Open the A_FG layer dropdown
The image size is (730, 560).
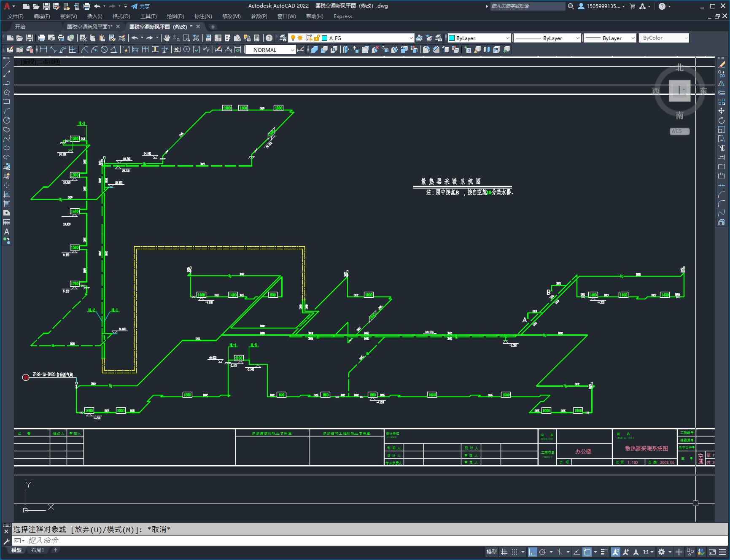(411, 38)
